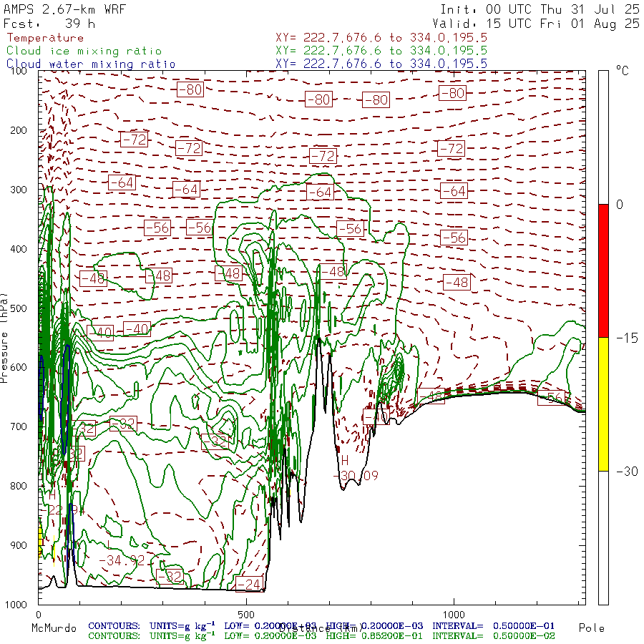644x644 pixels.
Task: Click the distance axis '500' tick label
Action: coord(246,615)
